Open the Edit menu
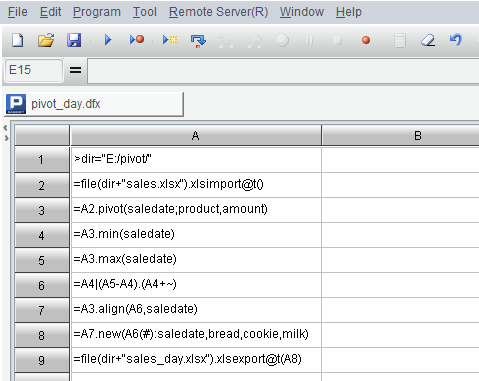Viewport: 479px width, 381px height. coord(50,12)
